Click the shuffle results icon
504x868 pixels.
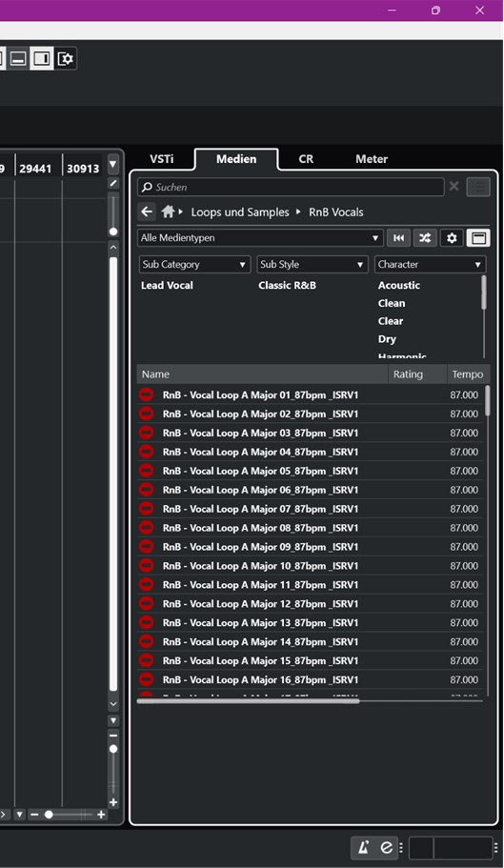pyautogui.click(x=425, y=238)
